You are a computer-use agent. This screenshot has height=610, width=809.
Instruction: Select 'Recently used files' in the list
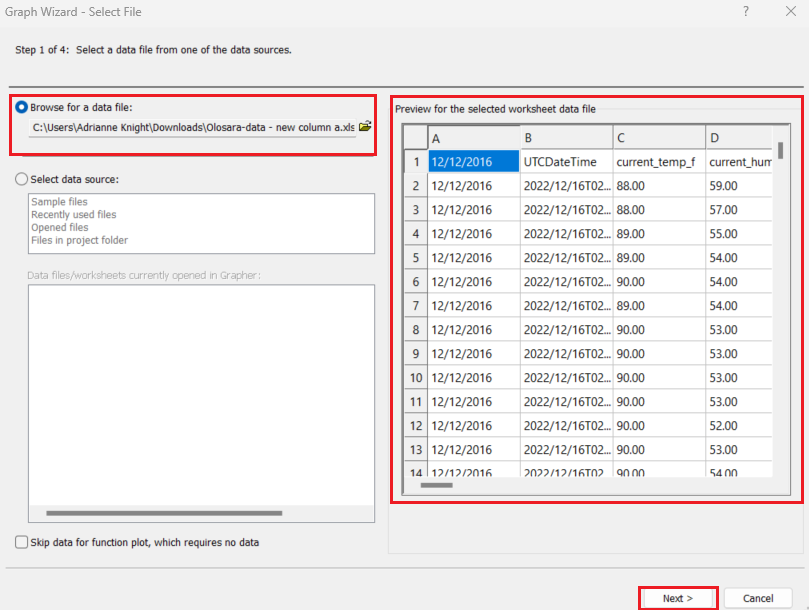click(74, 214)
